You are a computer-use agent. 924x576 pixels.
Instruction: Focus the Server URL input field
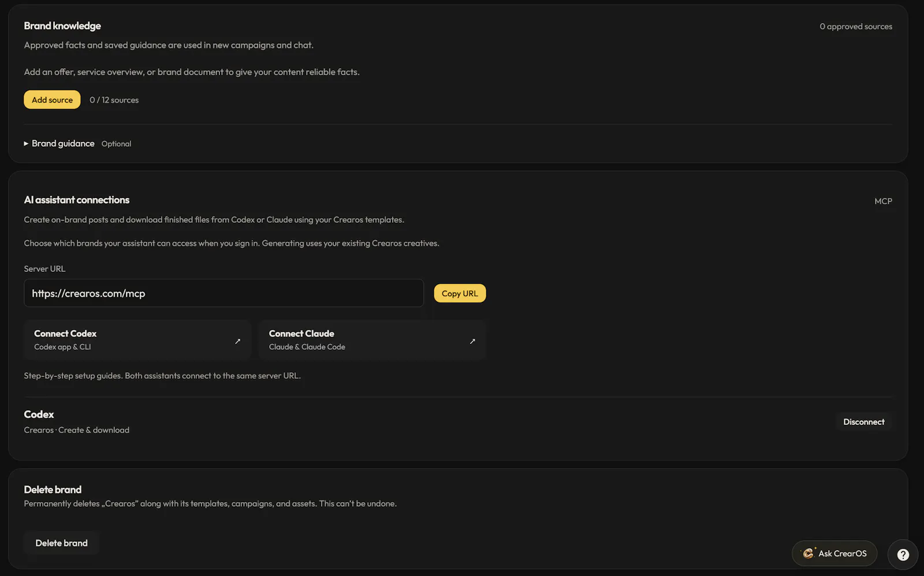pyautogui.click(x=223, y=293)
